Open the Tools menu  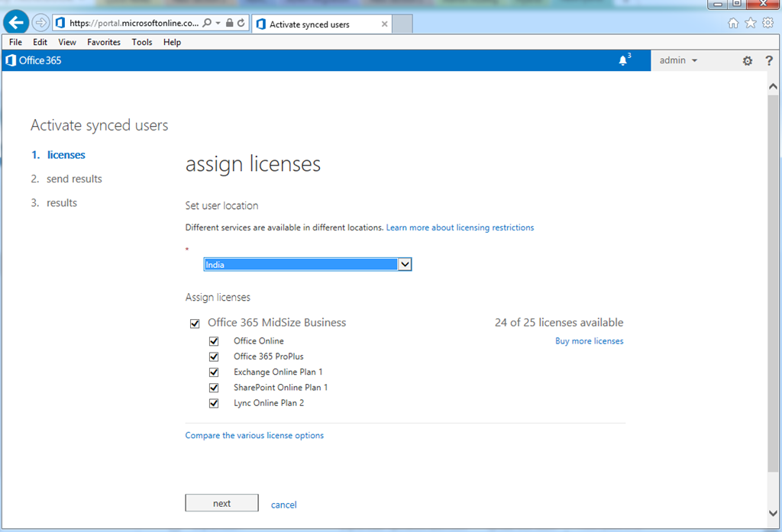(x=141, y=42)
